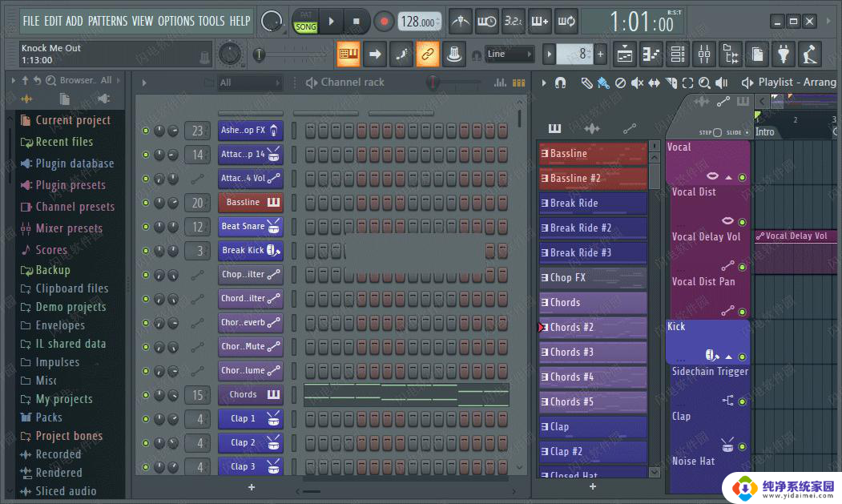Open the Piano roll view
Viewport: 842px width, 504px height.
(651, 54)
